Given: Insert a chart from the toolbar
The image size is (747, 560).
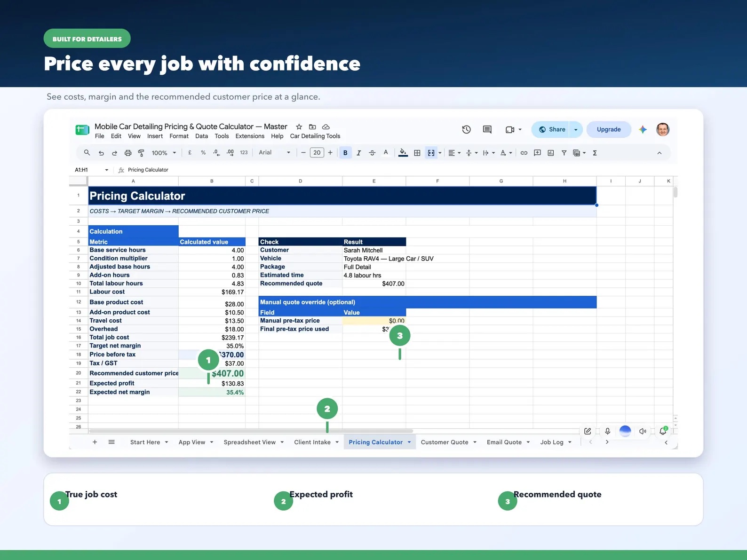Looking at the screenshot, I should click(551, 153).
